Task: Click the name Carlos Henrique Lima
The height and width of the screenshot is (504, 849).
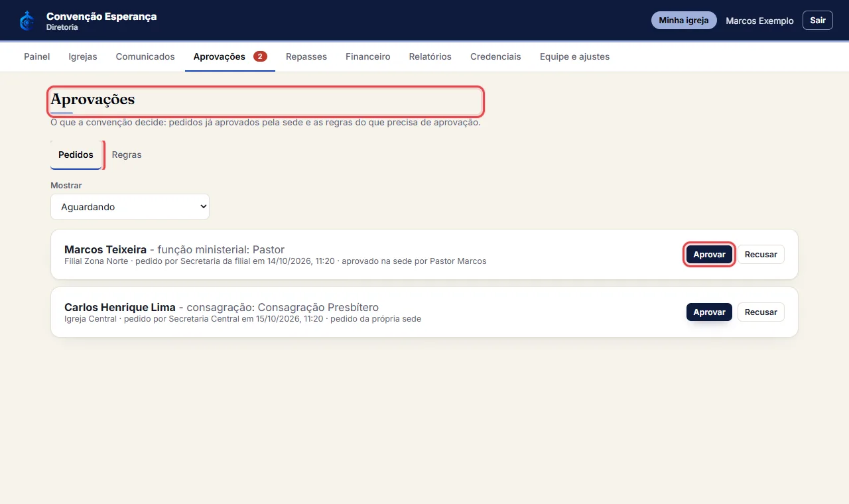Action: (x=120, y=307)
